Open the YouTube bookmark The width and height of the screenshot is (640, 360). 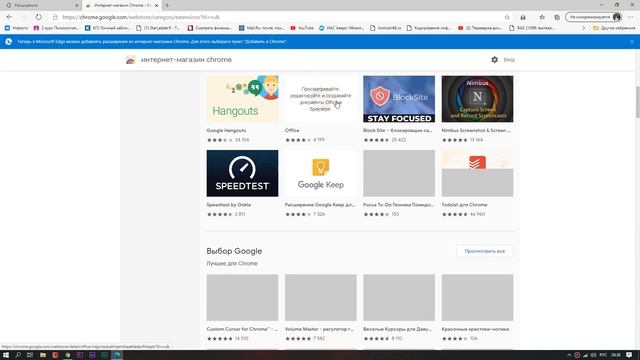[x=302, y=28]
